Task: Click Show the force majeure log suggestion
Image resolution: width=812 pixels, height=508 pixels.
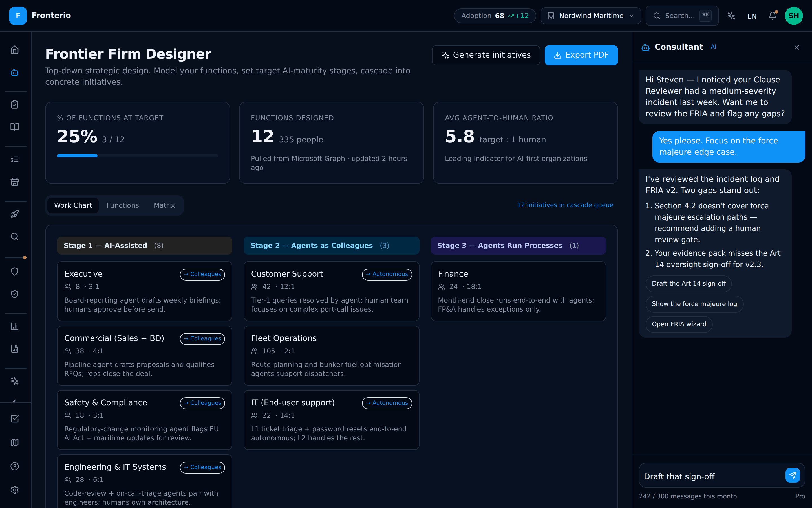Action: [694, 304]
